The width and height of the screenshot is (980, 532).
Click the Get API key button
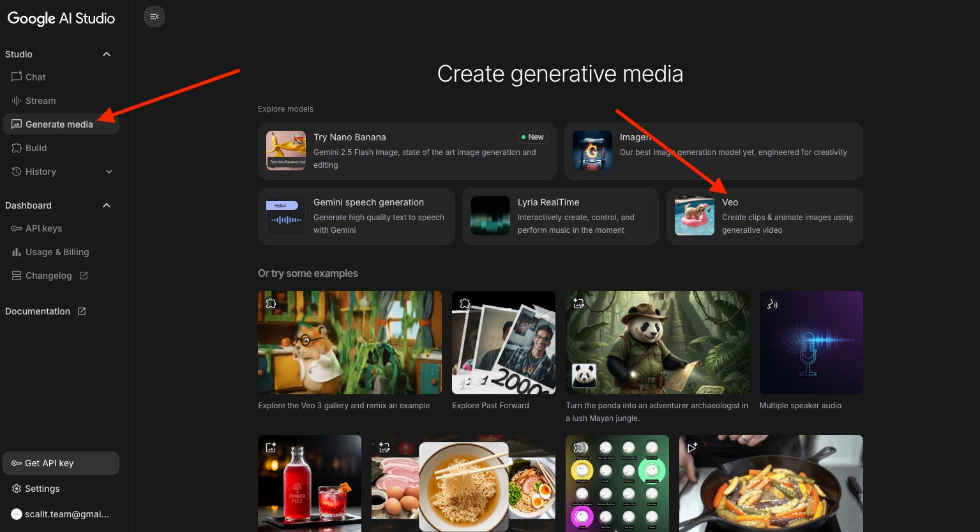click(61, 463)
